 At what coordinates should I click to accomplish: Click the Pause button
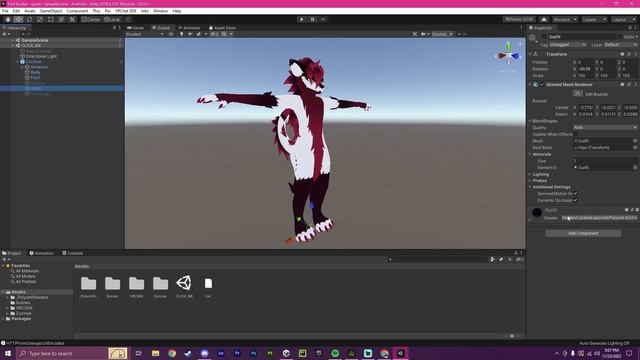coord(313,19)
